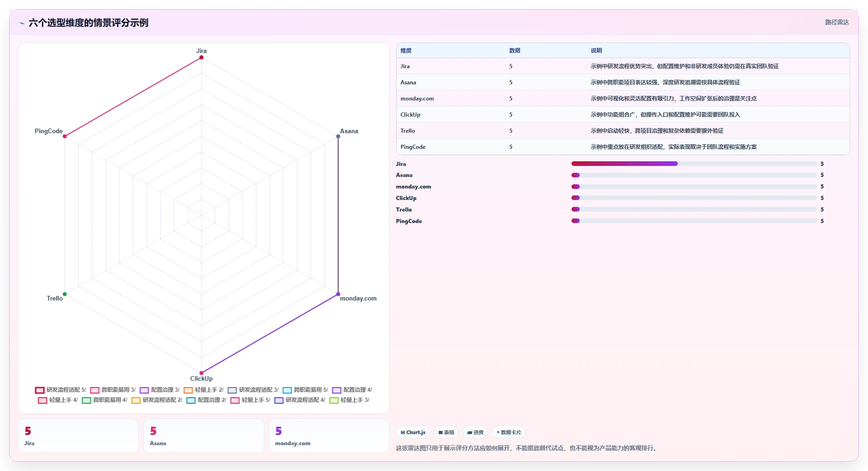Click the 说明 column header

click(596, 51)
